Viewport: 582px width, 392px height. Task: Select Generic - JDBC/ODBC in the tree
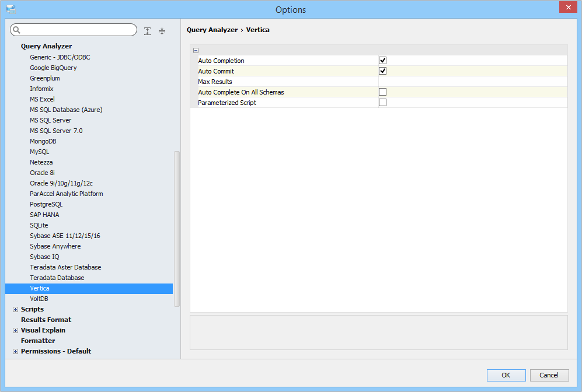[x=60, y=57]
